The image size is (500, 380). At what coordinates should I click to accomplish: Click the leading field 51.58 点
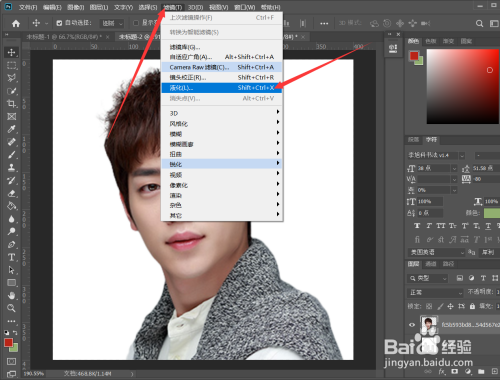pos(485,168)
